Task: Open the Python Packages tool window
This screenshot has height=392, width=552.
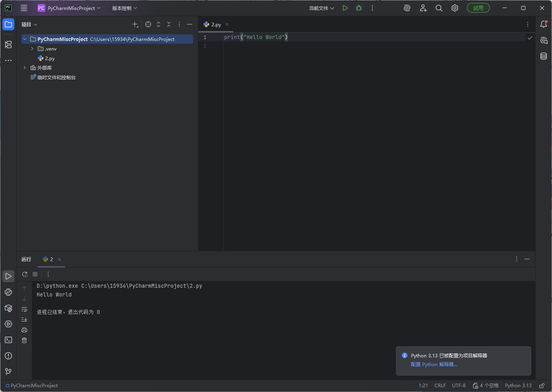Action: pyautogui.click(x=8, y=308)
